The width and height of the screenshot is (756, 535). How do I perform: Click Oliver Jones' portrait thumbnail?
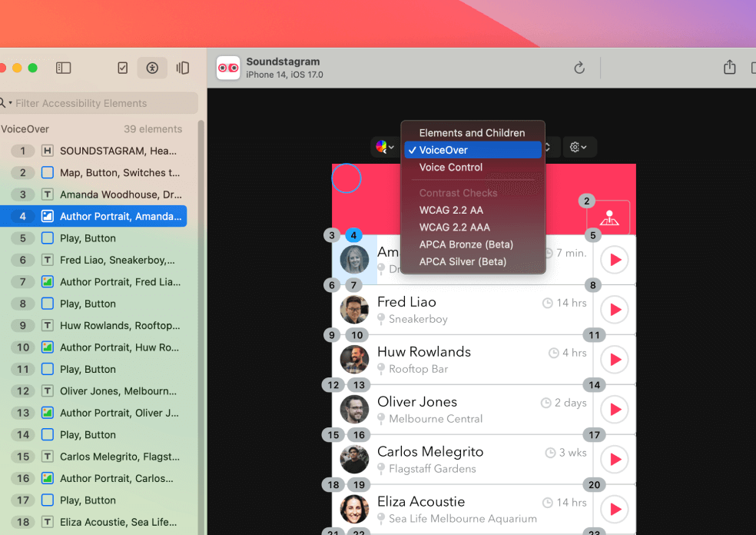[x=354, y=409]
